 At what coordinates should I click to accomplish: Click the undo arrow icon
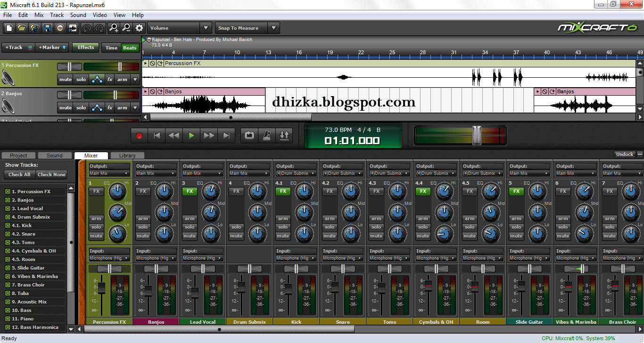pos(87,28)
